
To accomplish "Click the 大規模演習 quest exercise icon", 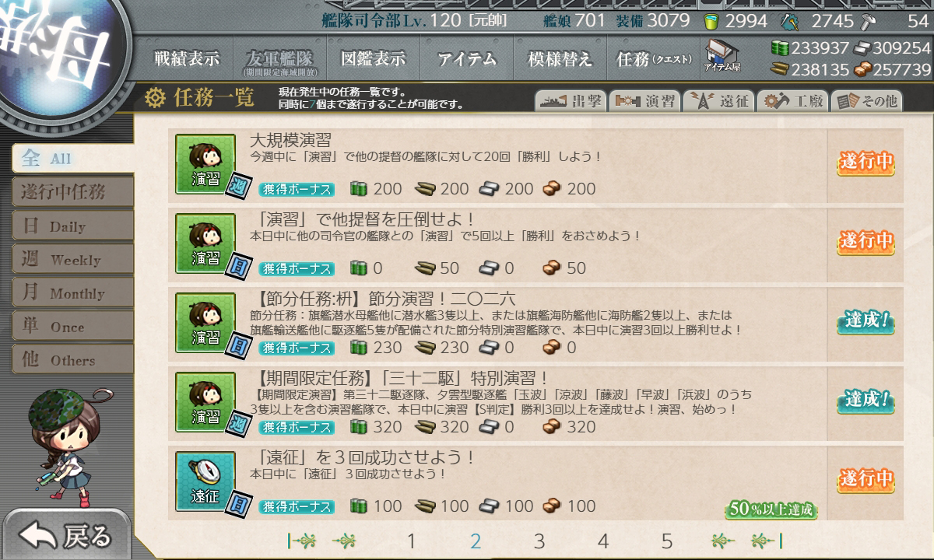I will 205,163.
